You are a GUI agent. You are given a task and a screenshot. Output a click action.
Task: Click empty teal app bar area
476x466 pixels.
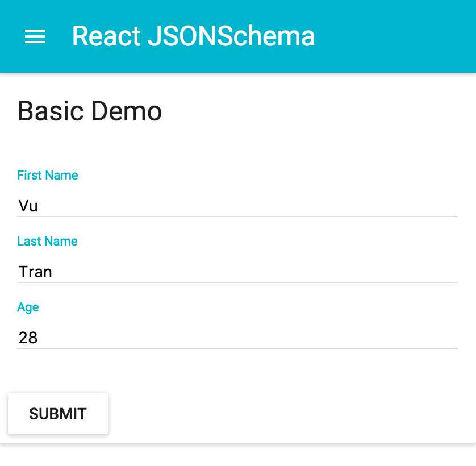coord(395,36)
